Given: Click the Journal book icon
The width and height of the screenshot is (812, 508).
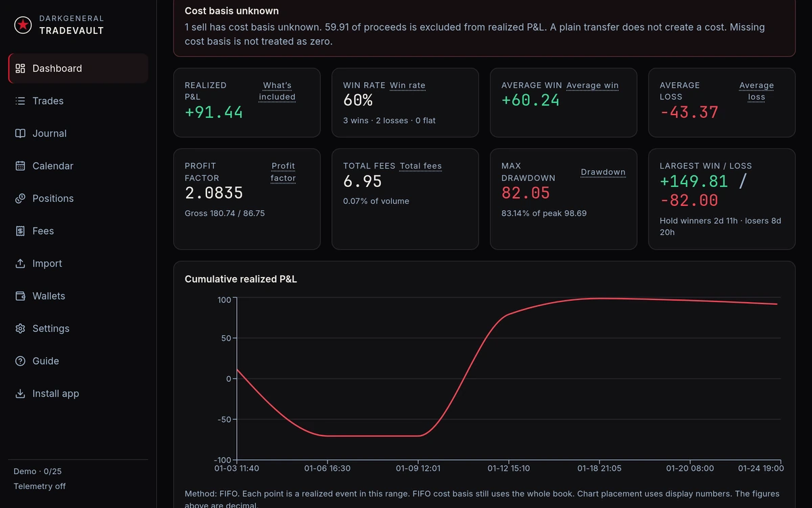Looking at the screenshot, I should tap(20, 133).
